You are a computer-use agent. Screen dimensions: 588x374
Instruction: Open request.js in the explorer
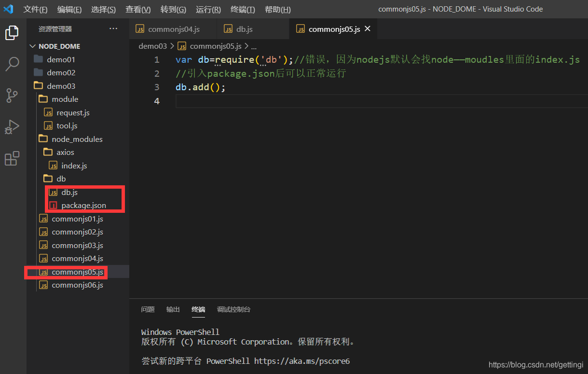tap(78, 112)
